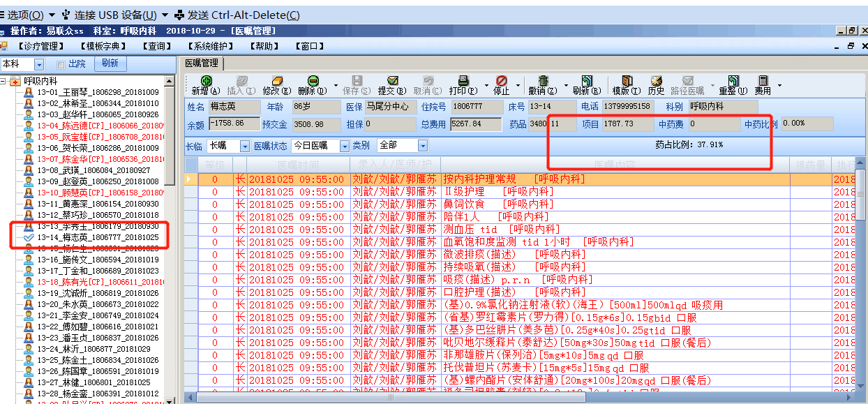
Task: Click the 余额 field showing -1758.86
Action: coord(233,124)
